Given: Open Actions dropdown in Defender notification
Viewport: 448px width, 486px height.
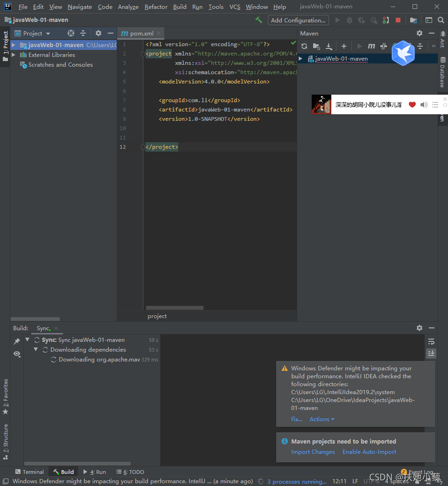Looking at the screenshot, I should point(322,419).
